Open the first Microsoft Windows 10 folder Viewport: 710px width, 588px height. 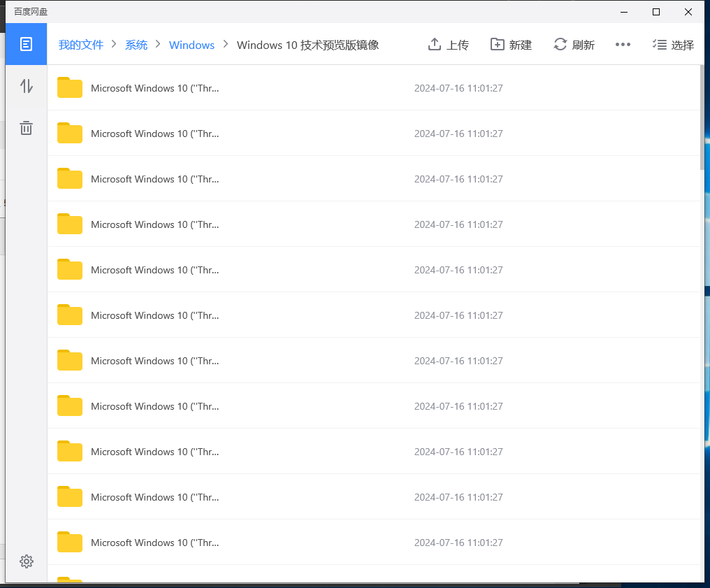click(x=154, y=88)
